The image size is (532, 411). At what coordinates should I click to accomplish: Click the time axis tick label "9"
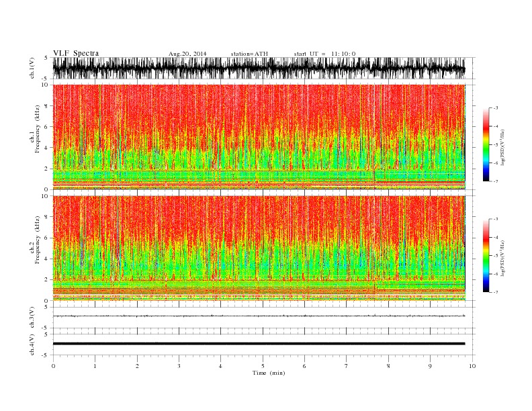click(430, 366)
